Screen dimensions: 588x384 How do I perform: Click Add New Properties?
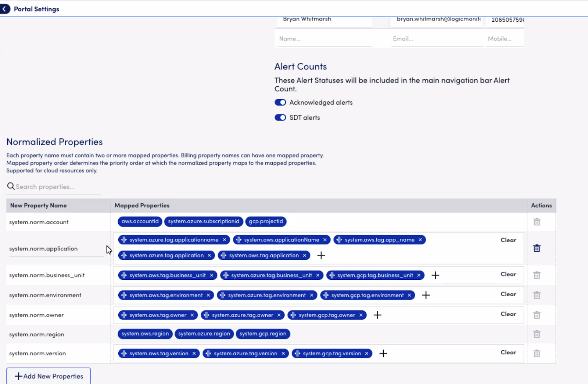[48, 376]
